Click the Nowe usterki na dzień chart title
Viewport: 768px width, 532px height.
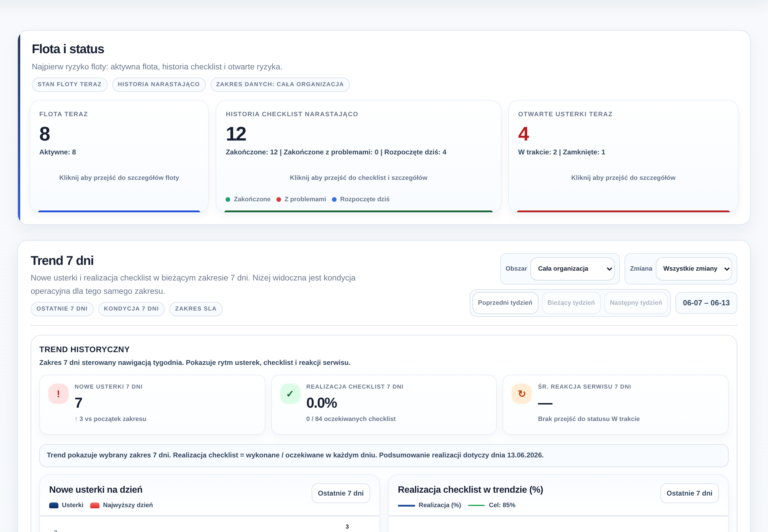click(96, 490)
